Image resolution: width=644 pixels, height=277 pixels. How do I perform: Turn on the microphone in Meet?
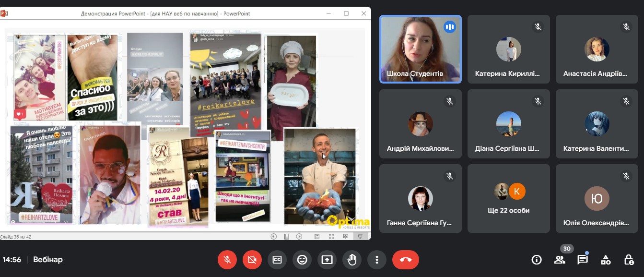click(x=227, y=260)
